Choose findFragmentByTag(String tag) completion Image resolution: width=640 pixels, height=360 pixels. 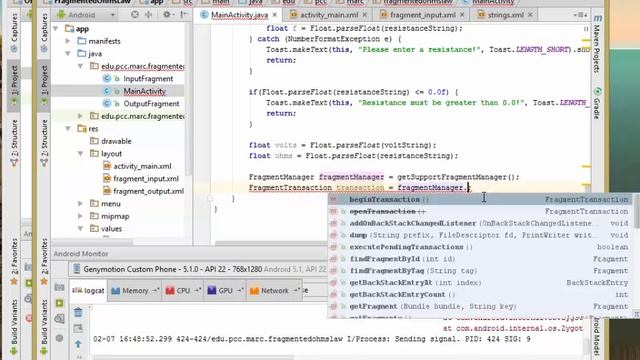tap(481, 271)
